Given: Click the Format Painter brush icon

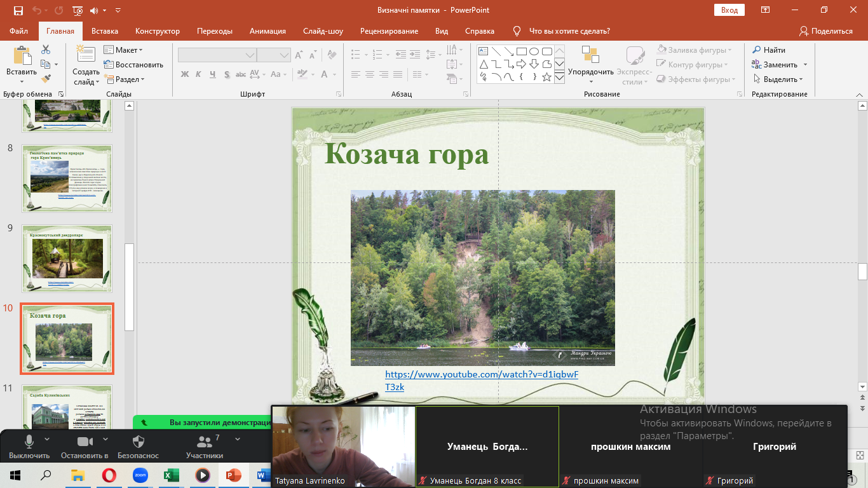Looking at the screenshot, I should coord(46,79).
